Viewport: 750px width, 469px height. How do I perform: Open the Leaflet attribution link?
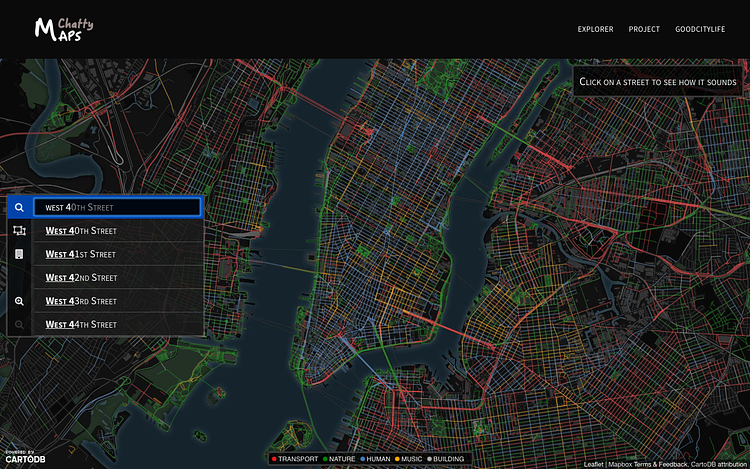click(x=593, y=464)
